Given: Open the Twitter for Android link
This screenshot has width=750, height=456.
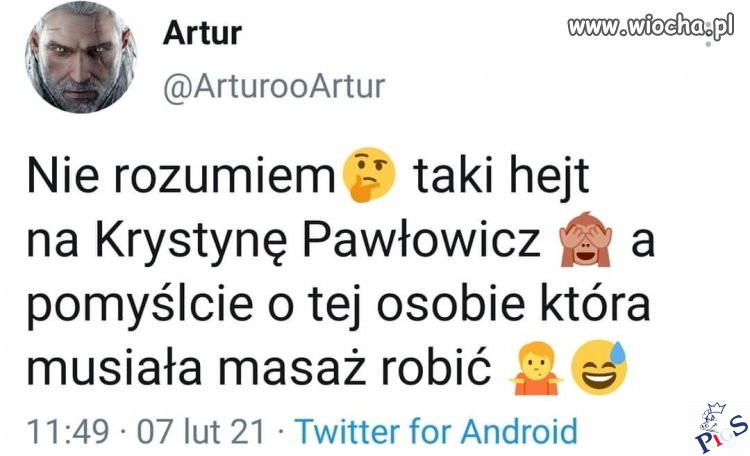Looking at the screenshot, I should click(436, 431).
